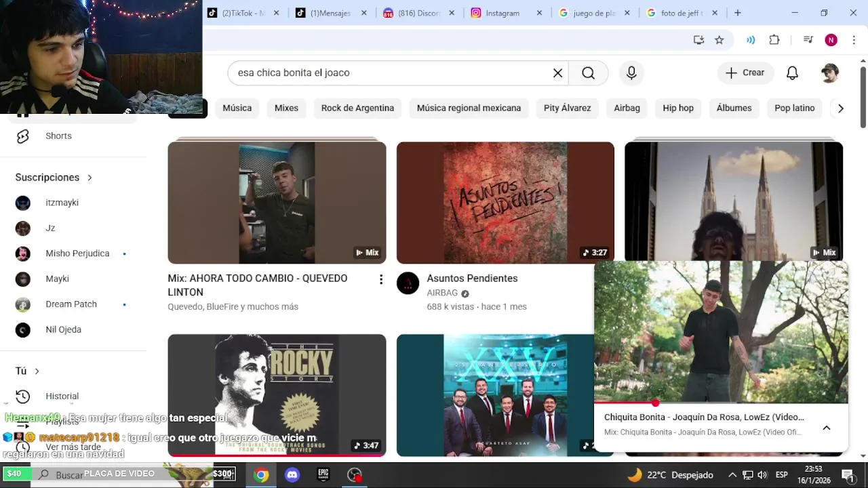The height and width of the screenshot is (488, 868).
Task: Select the Airbag filter chip
Action: click(x=627, y=108)
